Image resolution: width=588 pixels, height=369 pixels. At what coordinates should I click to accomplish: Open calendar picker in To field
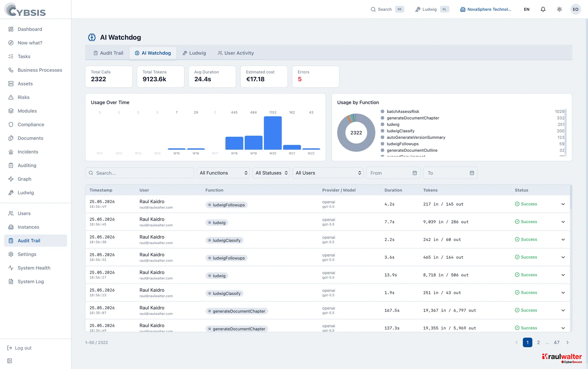point(472,173)
